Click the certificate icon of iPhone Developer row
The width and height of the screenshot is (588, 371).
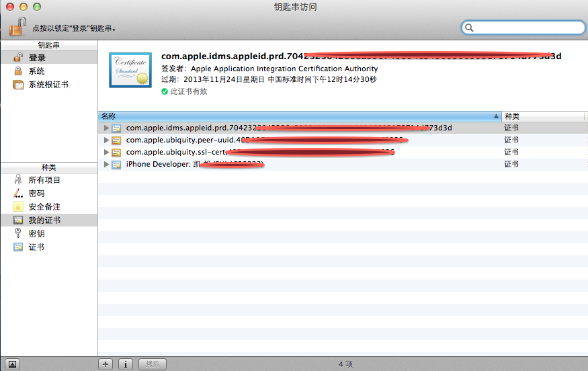click(116, 164)
